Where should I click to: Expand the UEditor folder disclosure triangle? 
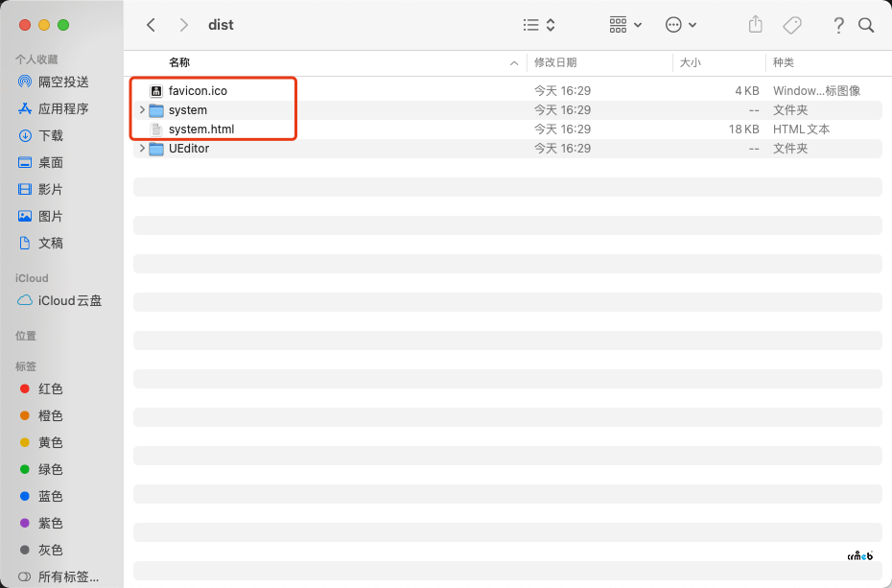(x=142, y=149)
